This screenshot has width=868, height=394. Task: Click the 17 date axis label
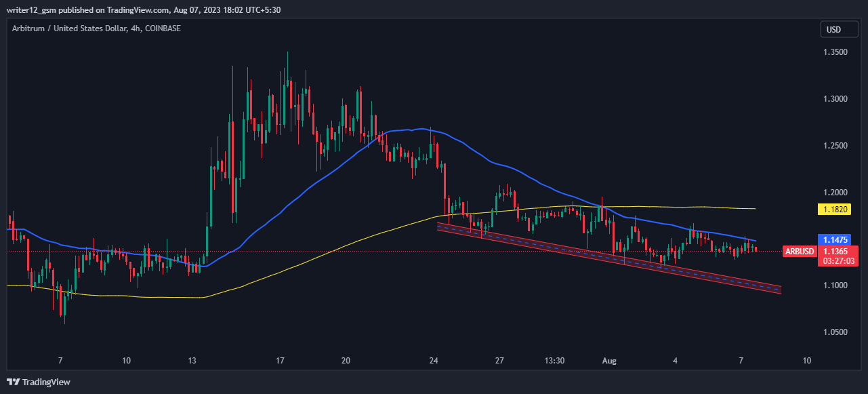click(280, 361)
